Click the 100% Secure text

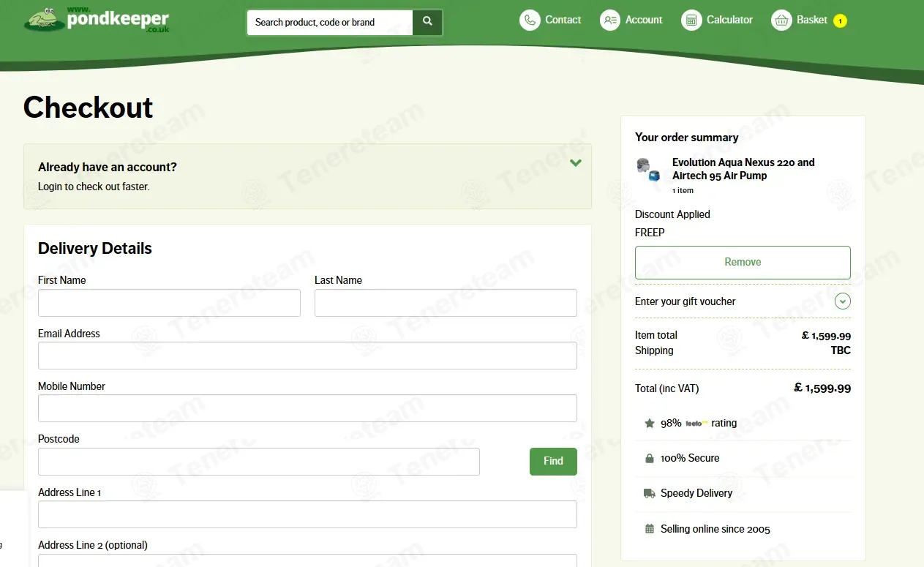point(690,458)
